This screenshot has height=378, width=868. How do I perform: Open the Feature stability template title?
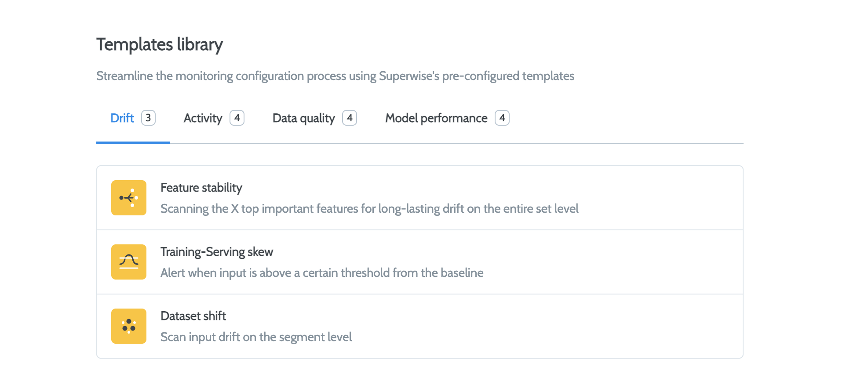coord(201,188)
